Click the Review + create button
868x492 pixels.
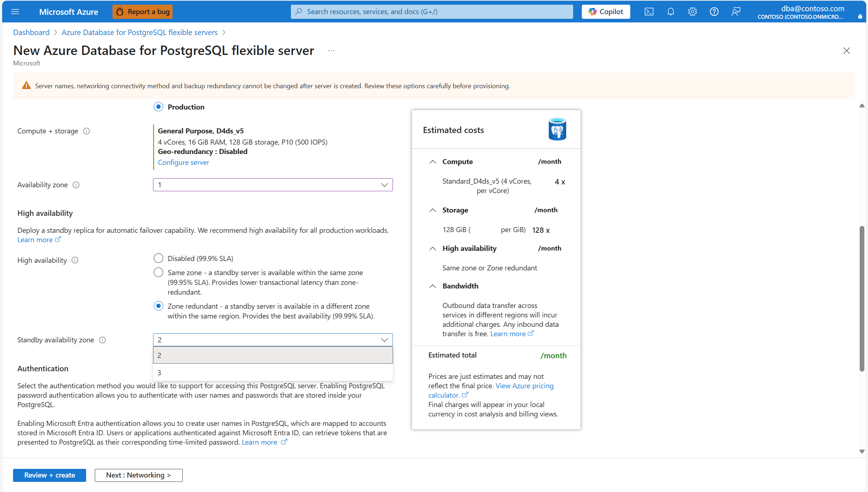tap(50, 475)
